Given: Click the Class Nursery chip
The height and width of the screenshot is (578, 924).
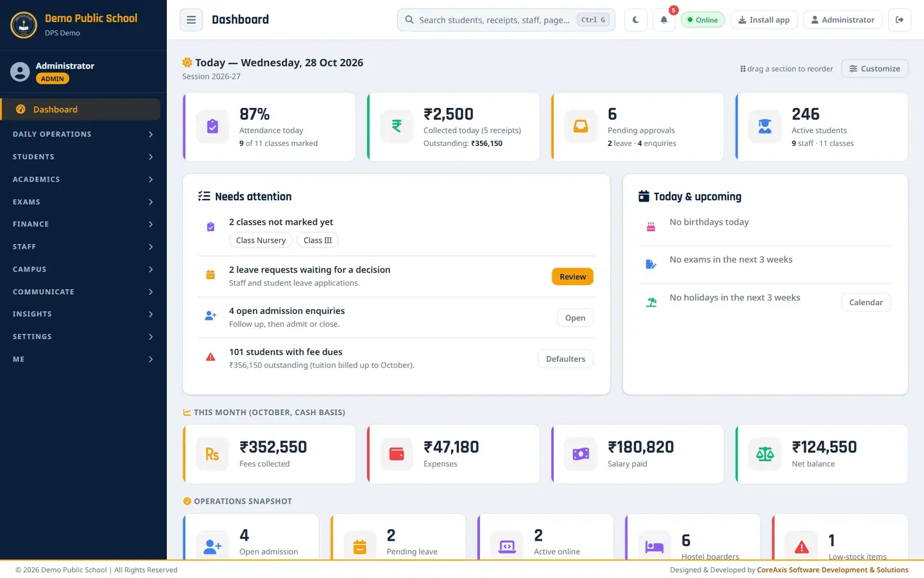Looking at the screenshot, I should pyautogui.click(x=261, y=240).
